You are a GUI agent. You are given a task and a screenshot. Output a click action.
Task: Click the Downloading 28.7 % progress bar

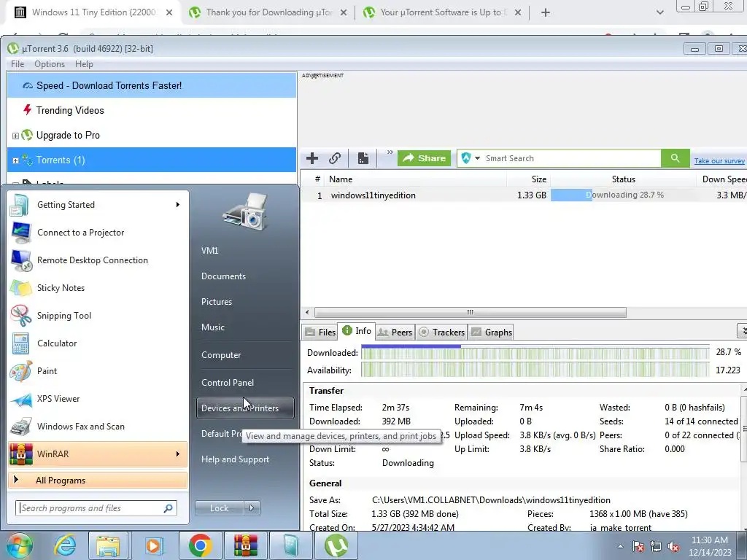tap(623, 195)
